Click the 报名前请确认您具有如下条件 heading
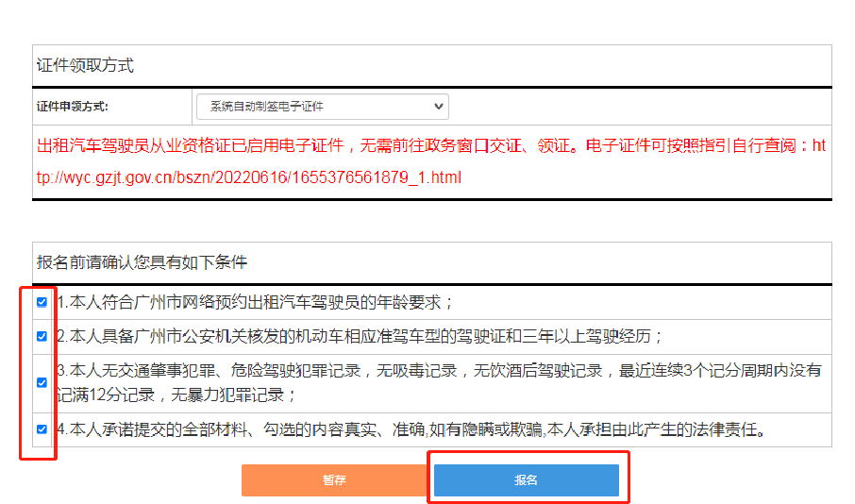The height and width of the screenshot is (504, 855). click(142, 261)
